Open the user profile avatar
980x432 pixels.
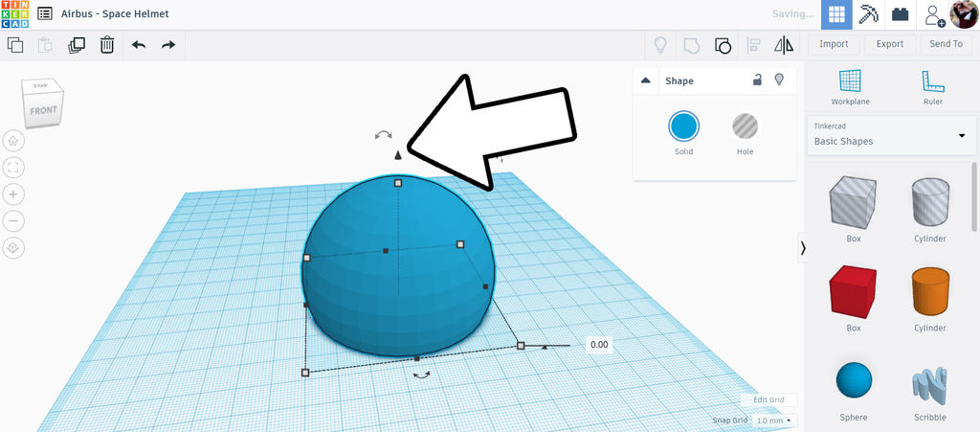[964, 14]
